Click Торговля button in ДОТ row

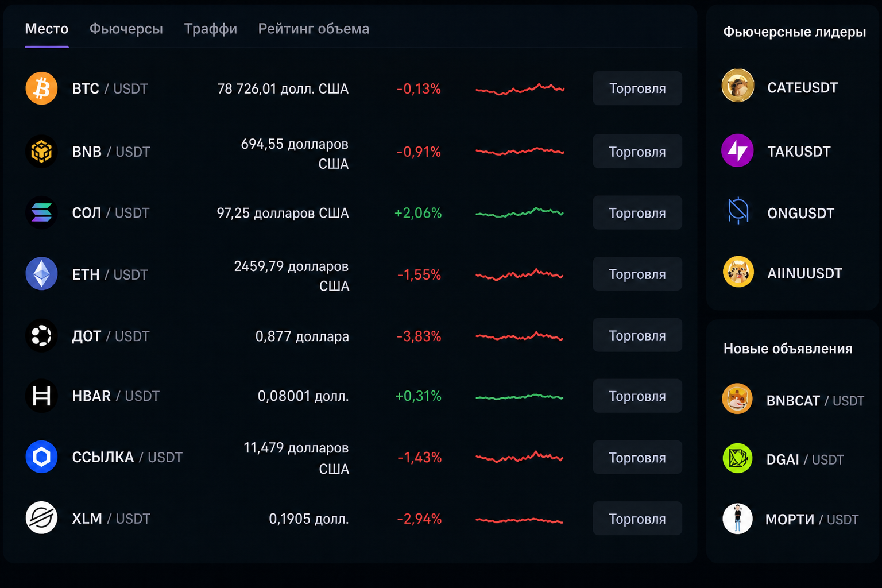(637, 335)
